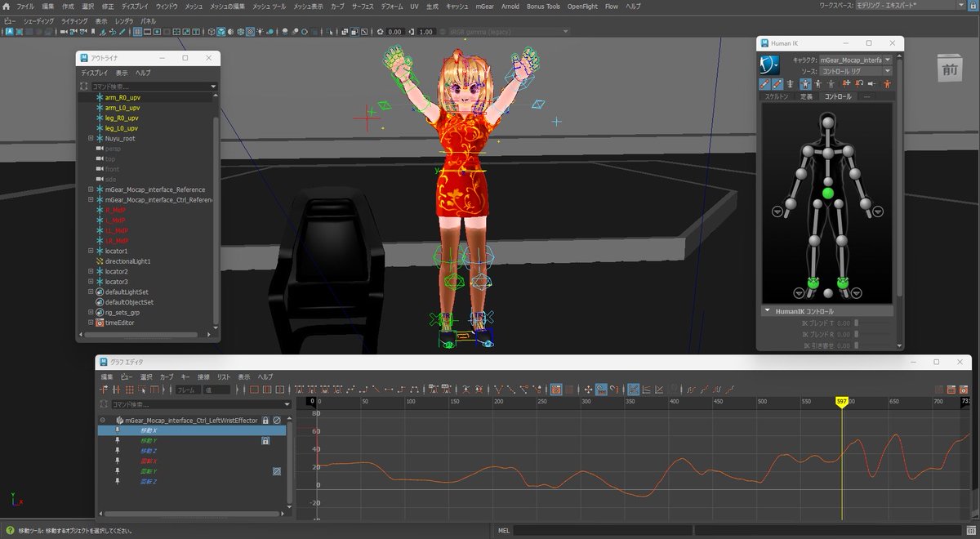Click the 前 view cube face
The width and height of the screenshot is (980, 539).
coord(950,69)
